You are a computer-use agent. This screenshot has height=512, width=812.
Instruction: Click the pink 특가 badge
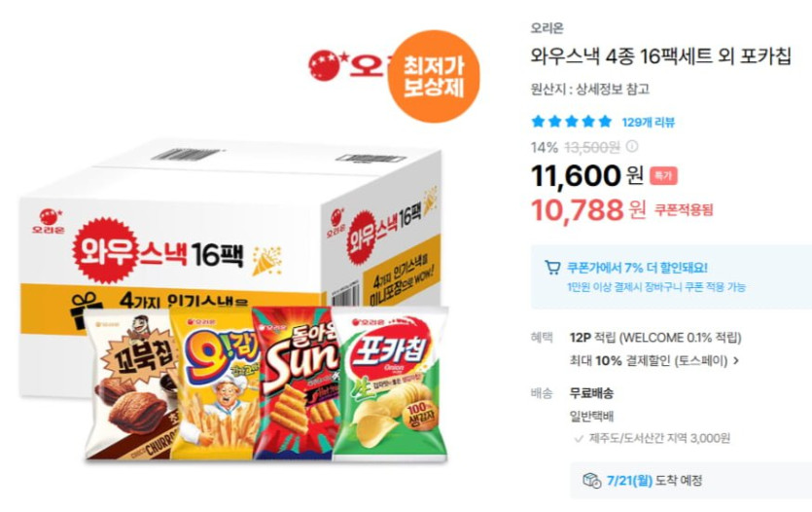[x=663, y=176]
